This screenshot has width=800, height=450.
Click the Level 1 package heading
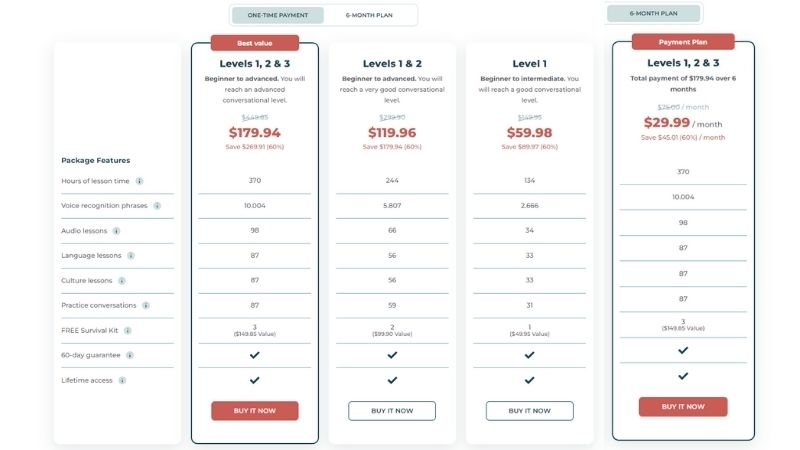click(530, 64)
